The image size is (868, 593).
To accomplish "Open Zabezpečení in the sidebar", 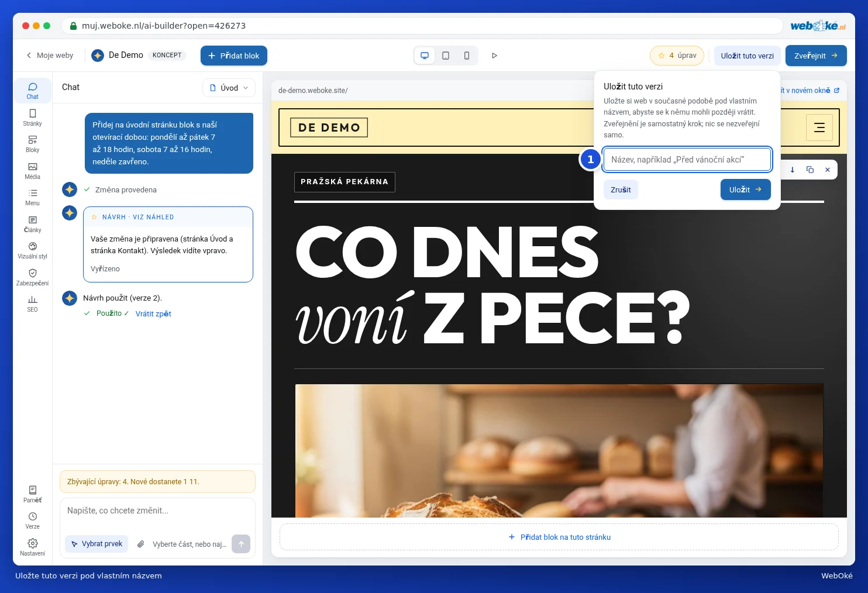I will click(x=32, y=277).
